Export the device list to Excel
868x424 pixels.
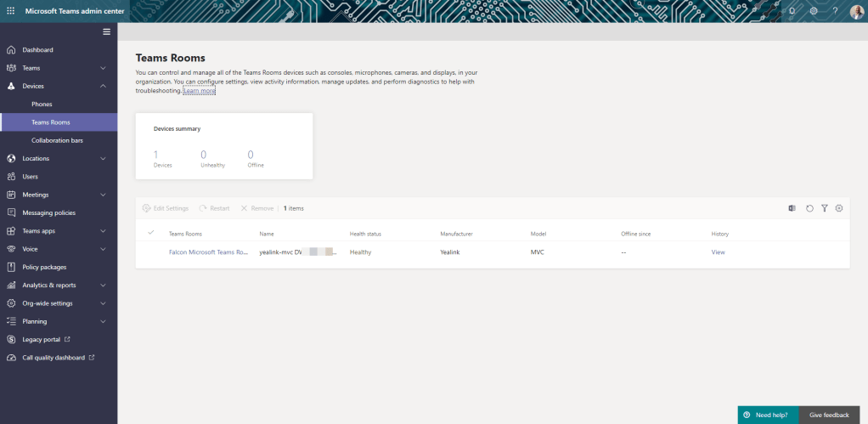point(792,208)
